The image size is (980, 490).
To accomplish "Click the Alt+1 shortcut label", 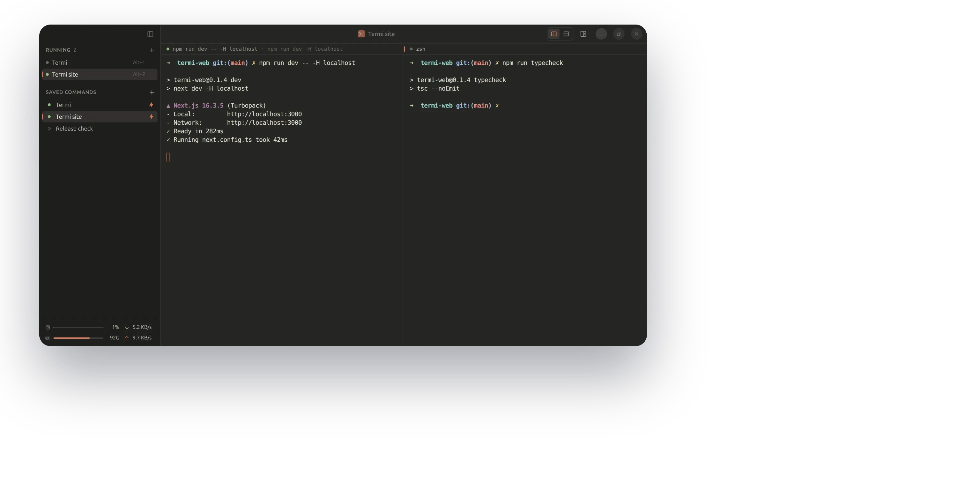I will click(x=139, y=63).
